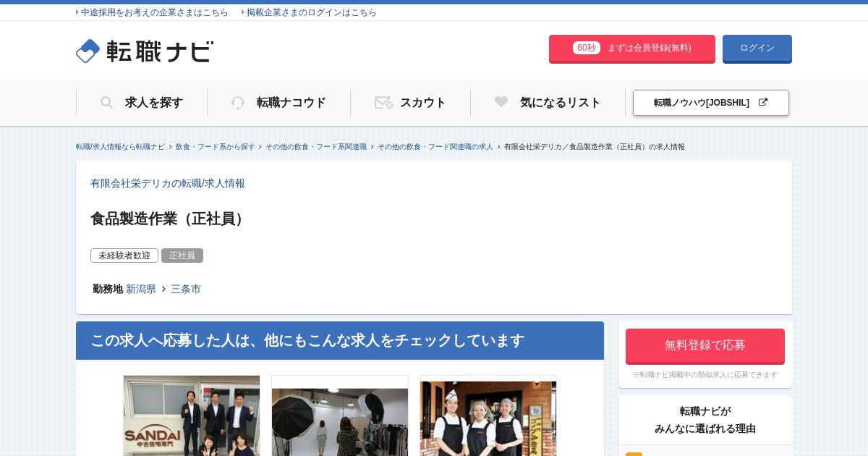The width and height of the screenshot is (868, 456).
Task: Click the note ※転職ナビ掲載中の類似求人に応募できます
Action: click(705, 375)
